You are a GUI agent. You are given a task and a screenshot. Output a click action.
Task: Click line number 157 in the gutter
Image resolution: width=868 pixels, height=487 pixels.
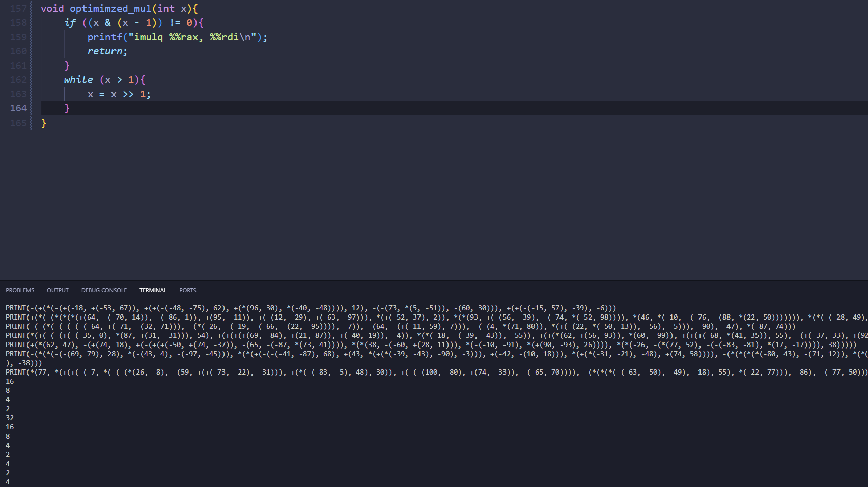18,9
